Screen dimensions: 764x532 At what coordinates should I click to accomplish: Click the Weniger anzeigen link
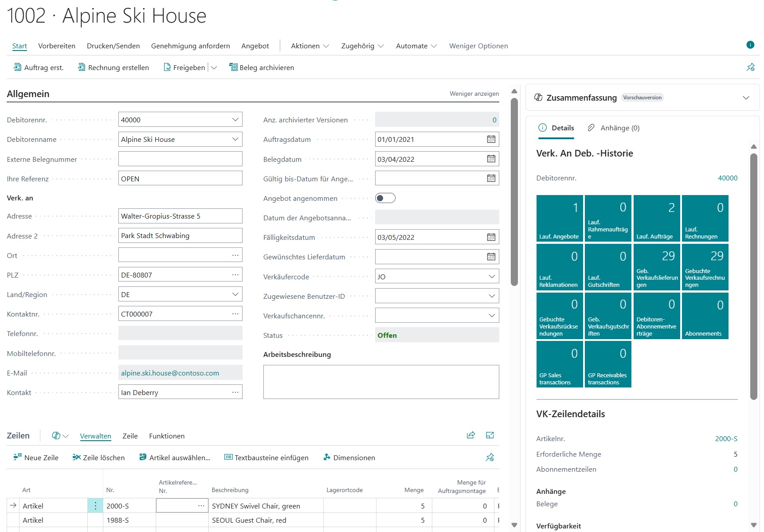[x=474, y=94]
